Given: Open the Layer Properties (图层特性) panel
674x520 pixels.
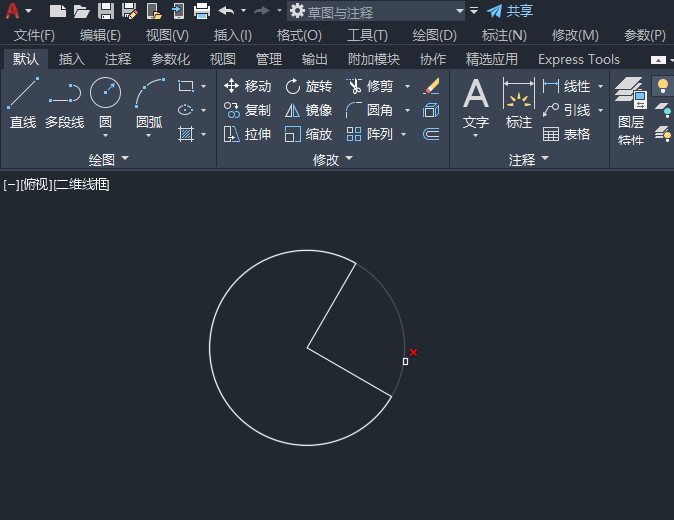Looking at the screenshot, I should click(631, 111).
